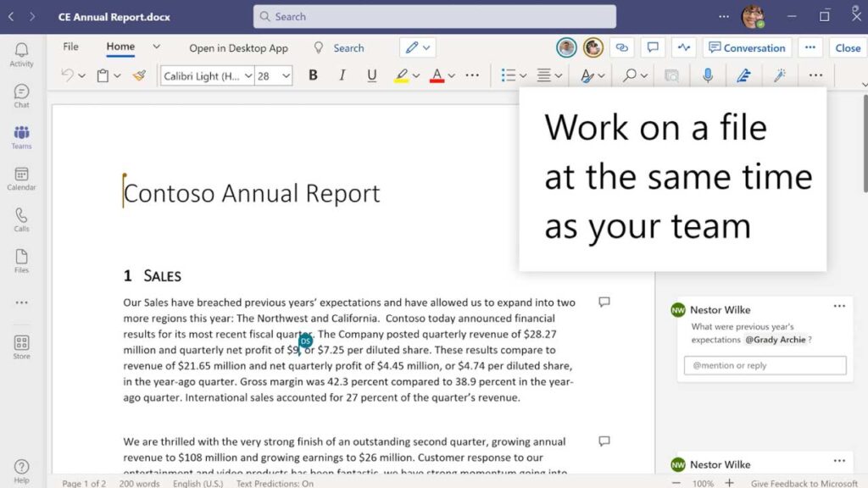The image size is (868, 488).
Task: Show more apps ellipsis in sidebar
Action: [x=21, y=302]
